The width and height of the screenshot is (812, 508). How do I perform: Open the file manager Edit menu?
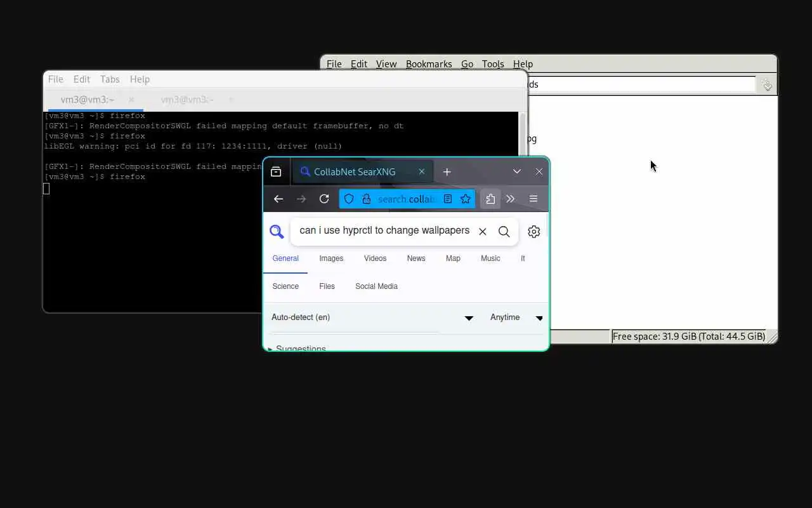[359, 64]
